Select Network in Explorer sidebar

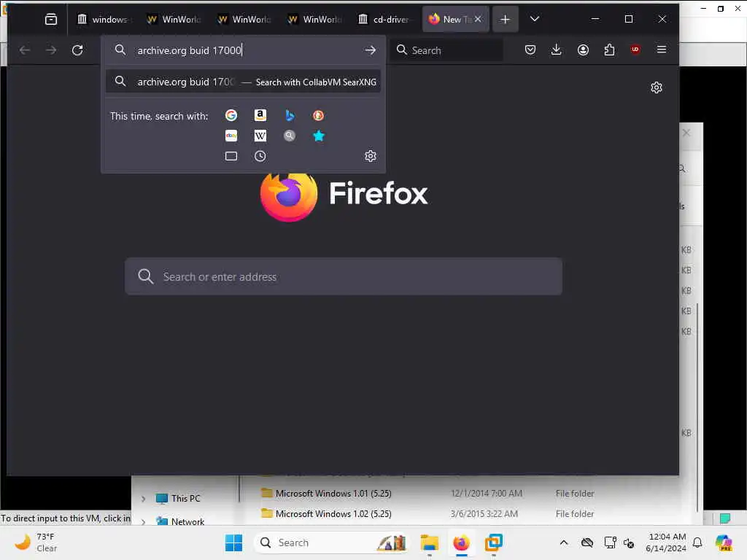click(x=180, y=521)
